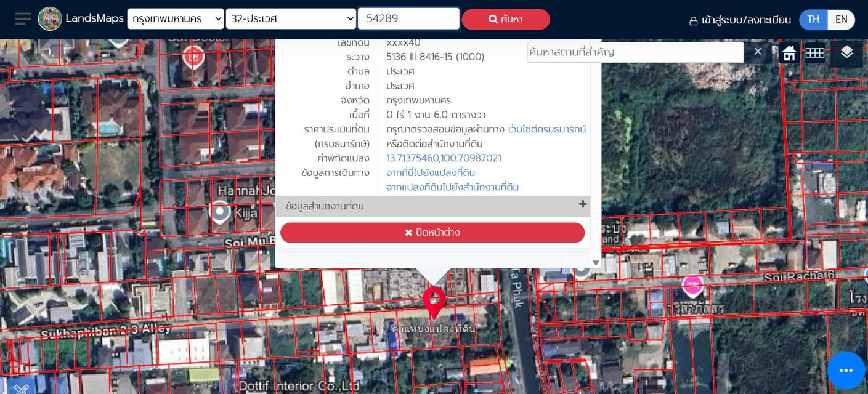Click the pink marker near Soi Racha 6
The image size is (868, 394).
[692, 286]
